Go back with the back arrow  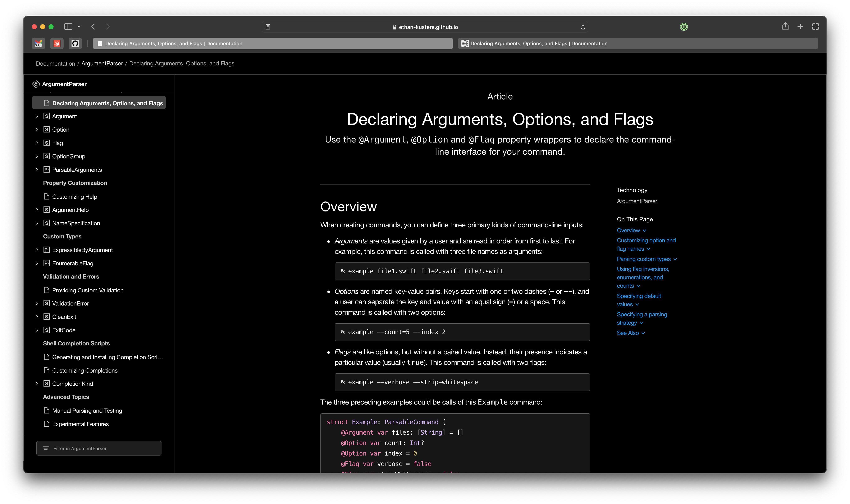93,27
